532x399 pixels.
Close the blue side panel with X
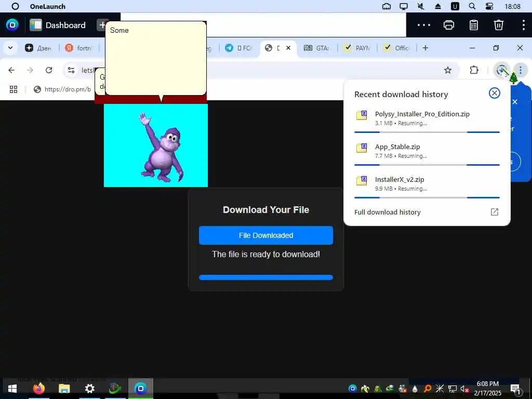coord(515,102)
